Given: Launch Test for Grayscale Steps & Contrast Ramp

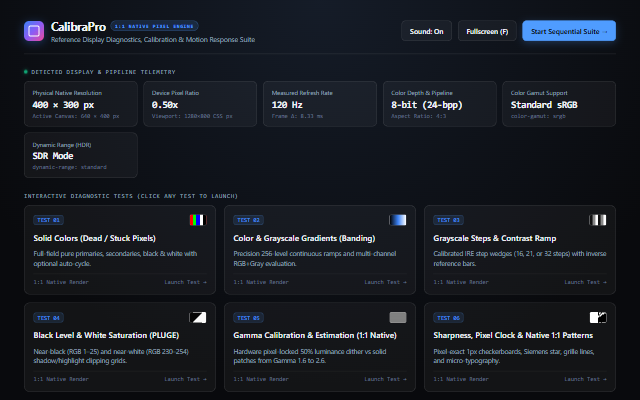Looking at the screenshot, I should click(585, 282).
